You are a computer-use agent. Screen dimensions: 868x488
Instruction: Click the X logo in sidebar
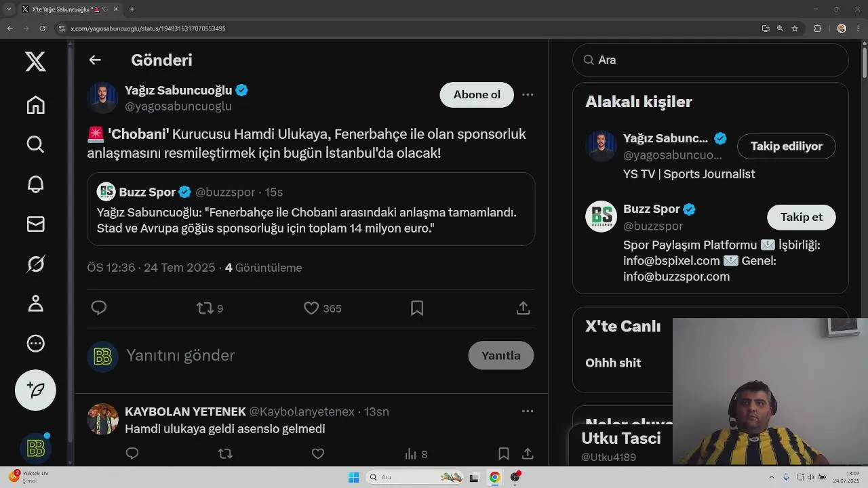coord(35,62)
